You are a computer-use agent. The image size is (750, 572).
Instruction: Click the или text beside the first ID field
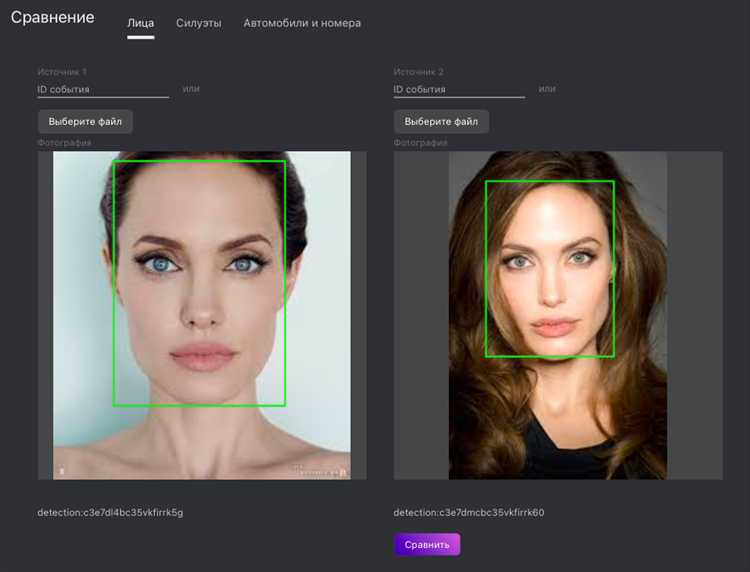(191, 88)
